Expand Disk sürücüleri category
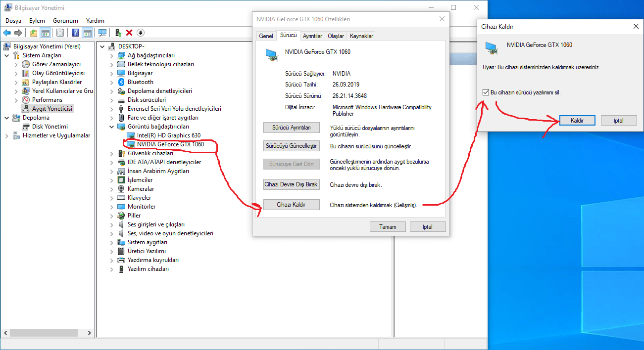Viewport: 644px width, 350px height. [x=111, y=100]
